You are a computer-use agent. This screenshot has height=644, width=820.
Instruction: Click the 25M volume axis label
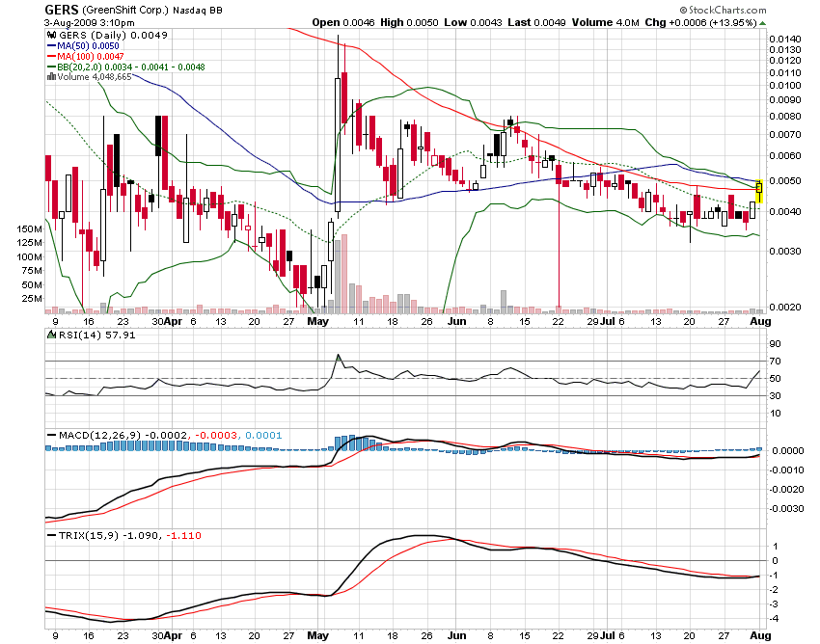[x=32, y=299]
